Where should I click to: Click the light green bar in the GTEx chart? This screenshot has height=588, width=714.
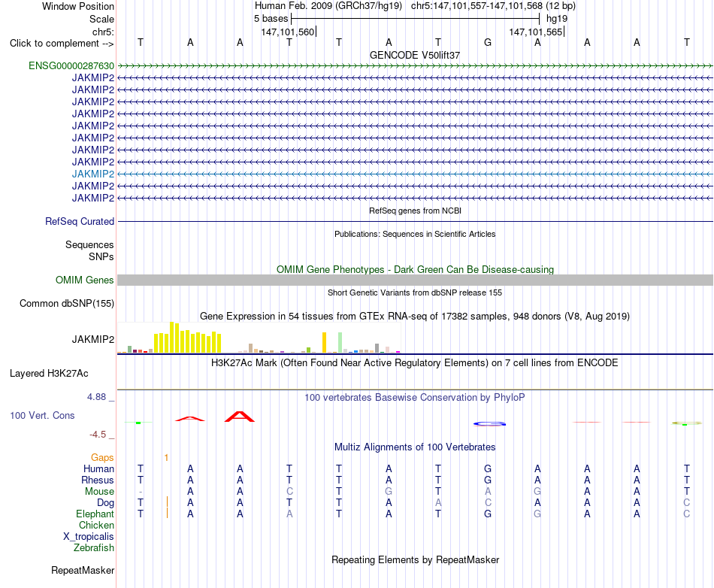click(340, 343)
